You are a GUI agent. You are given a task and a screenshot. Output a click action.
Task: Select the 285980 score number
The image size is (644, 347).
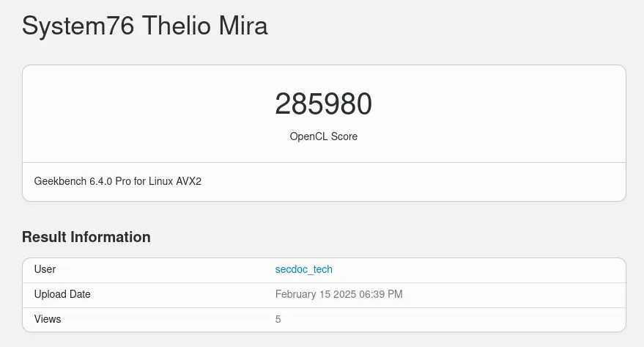point(323,104)
